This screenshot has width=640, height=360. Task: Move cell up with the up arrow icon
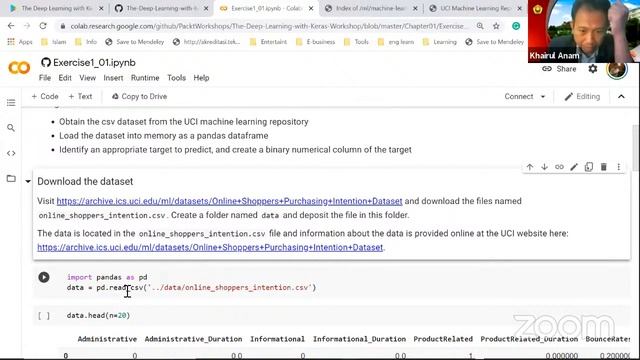(x=529, y=167)
